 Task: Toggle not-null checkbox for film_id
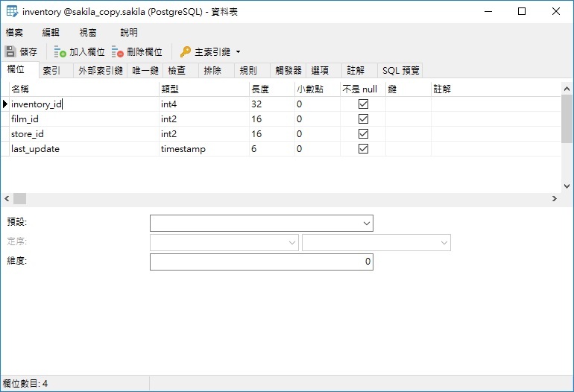tap(363, 119)
